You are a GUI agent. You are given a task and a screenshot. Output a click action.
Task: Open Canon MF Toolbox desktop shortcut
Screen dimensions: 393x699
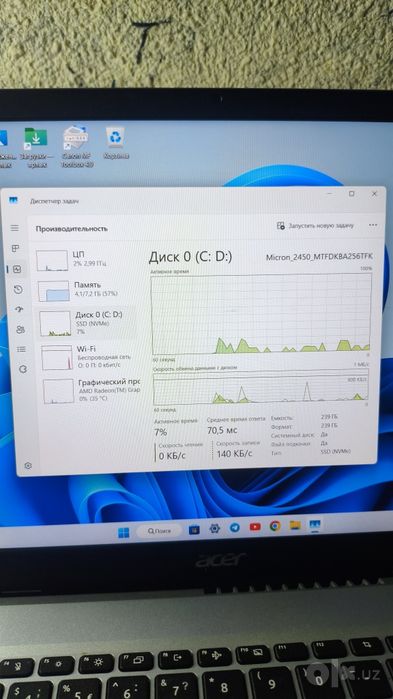click(x=76, y=146)
